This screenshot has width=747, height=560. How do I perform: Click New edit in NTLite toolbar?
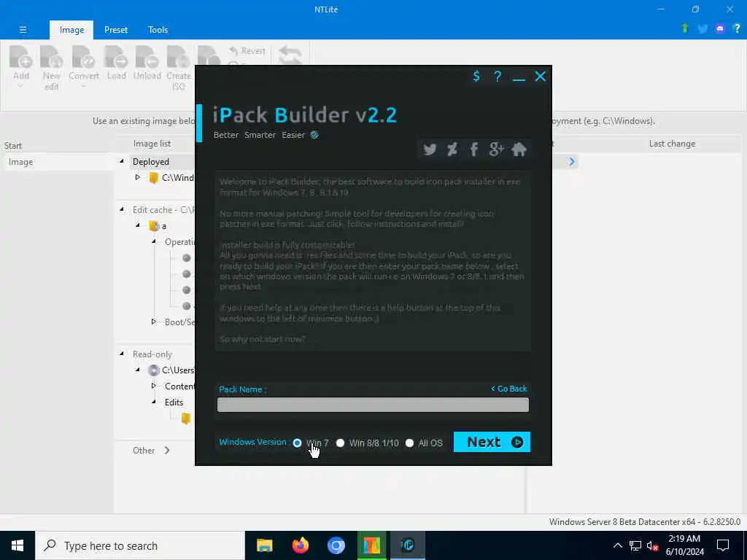(52, 68)
